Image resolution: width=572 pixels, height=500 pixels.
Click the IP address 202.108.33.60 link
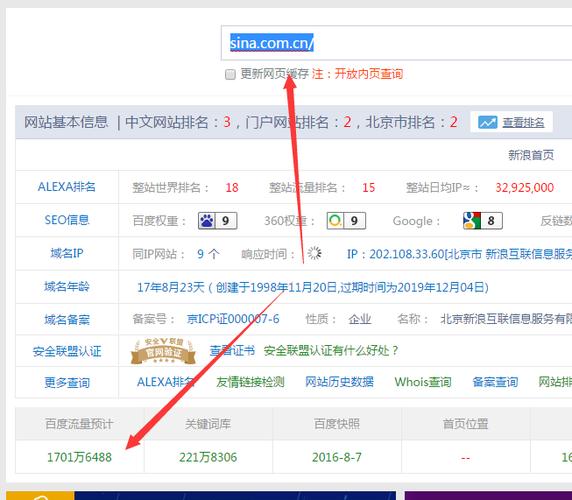coord(407,254)
